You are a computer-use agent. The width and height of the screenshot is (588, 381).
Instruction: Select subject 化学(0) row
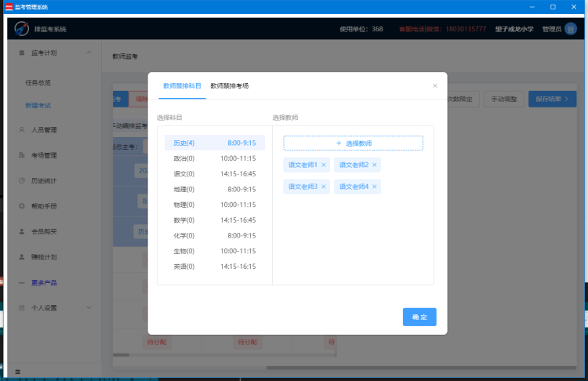(x=215, y=235)
